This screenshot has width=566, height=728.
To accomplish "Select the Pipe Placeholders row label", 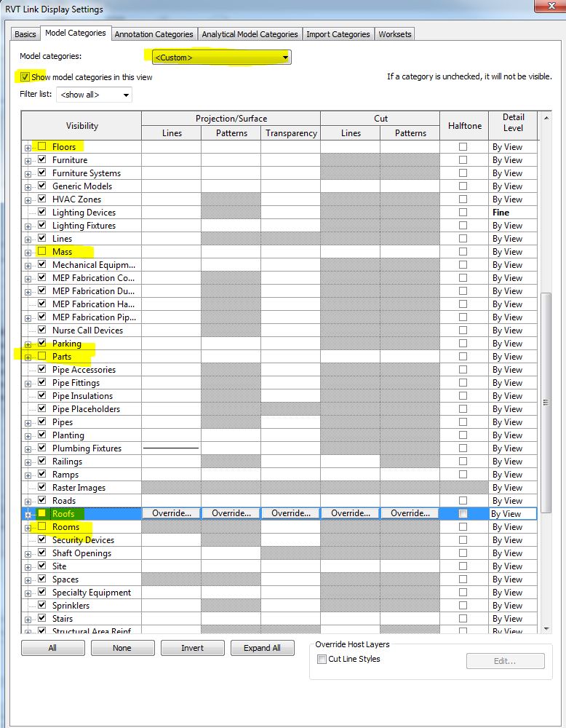I will (x=86, y=409).
